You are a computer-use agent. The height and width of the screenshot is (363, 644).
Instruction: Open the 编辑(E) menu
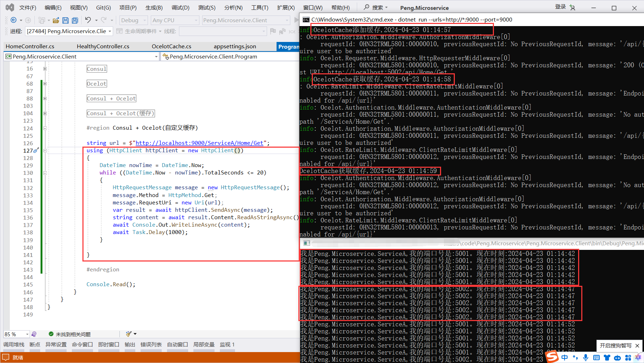(53, 7)
